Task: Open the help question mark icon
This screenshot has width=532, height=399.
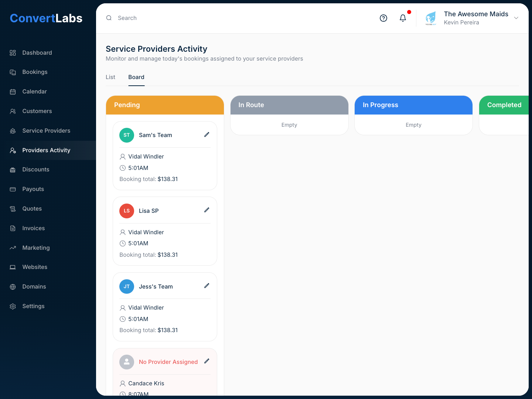Action: coord(383,18)
